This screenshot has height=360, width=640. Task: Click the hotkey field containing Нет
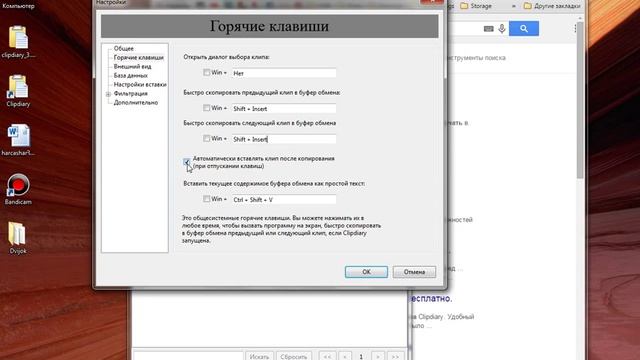pyautogui.click(x=284, y=73)
